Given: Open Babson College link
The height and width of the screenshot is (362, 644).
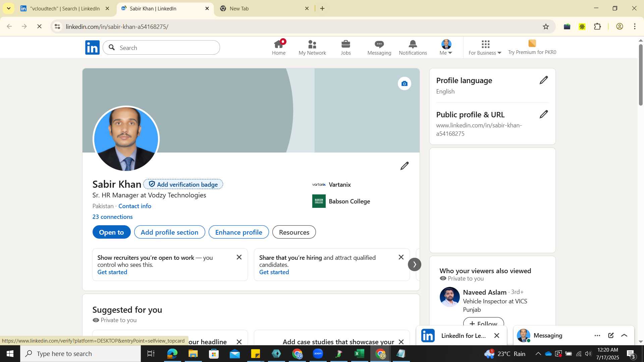Looking at the screenshot, I should click(x=341, y=201).
